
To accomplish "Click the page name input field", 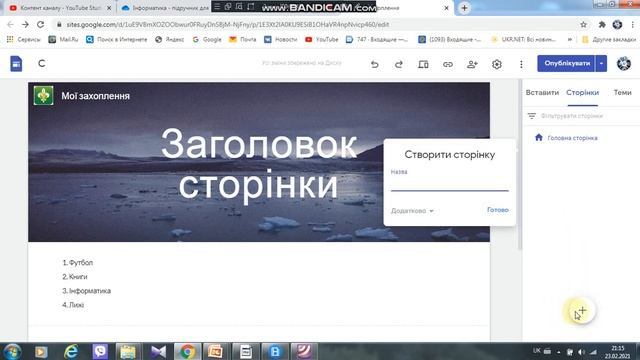I will [449, 184].
